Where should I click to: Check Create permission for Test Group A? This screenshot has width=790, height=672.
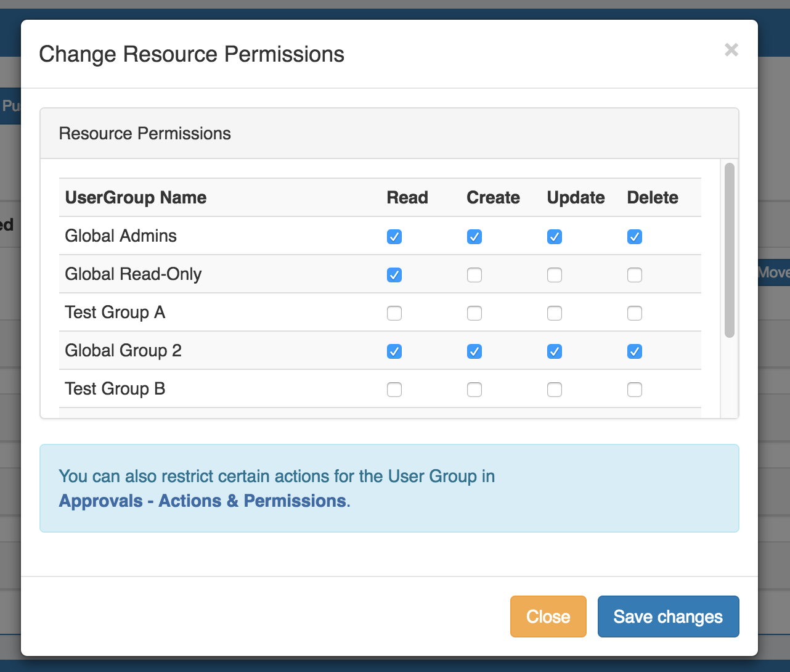(474, 313)
